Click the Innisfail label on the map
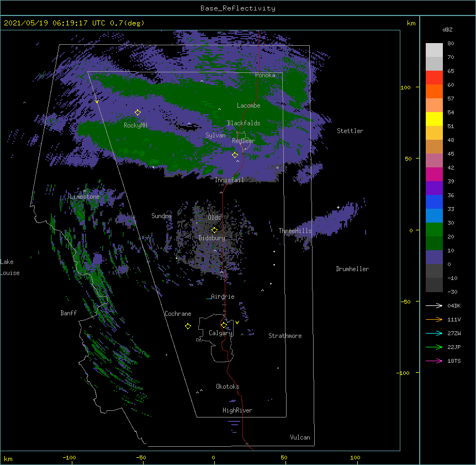Image resolution: width=476 pixels, height=465 pixels. tap(229, 180)
